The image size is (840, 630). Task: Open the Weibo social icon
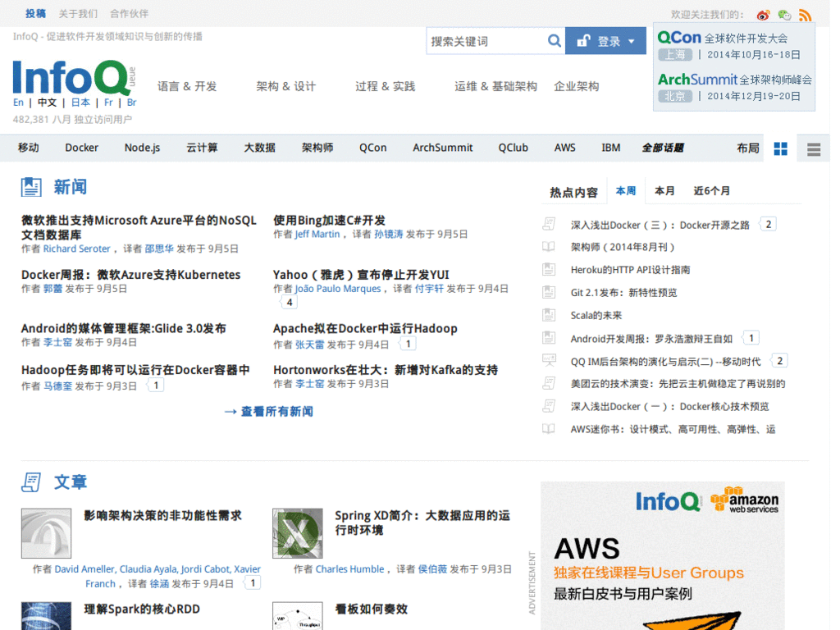(x=764, y=15)
